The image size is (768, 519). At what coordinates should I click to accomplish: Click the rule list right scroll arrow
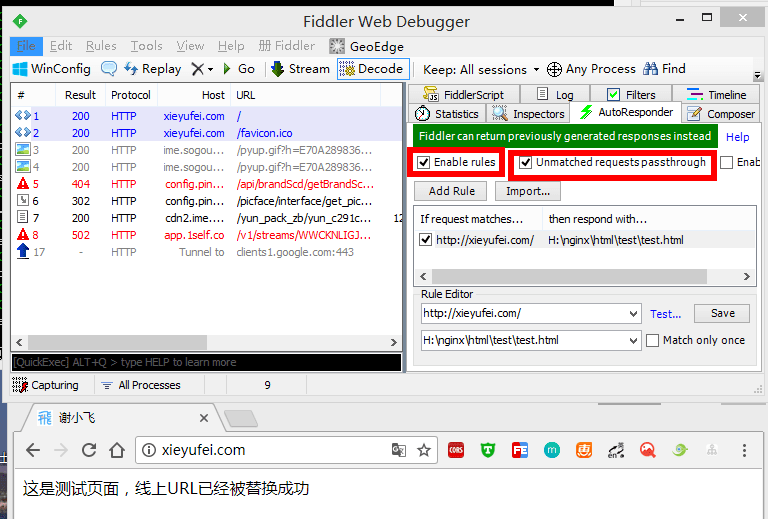click(x=746, y=277)
